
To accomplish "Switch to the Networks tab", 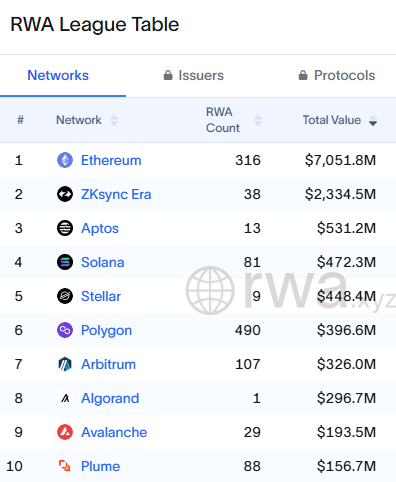I will pyautogui.click(x=58, y=75).
